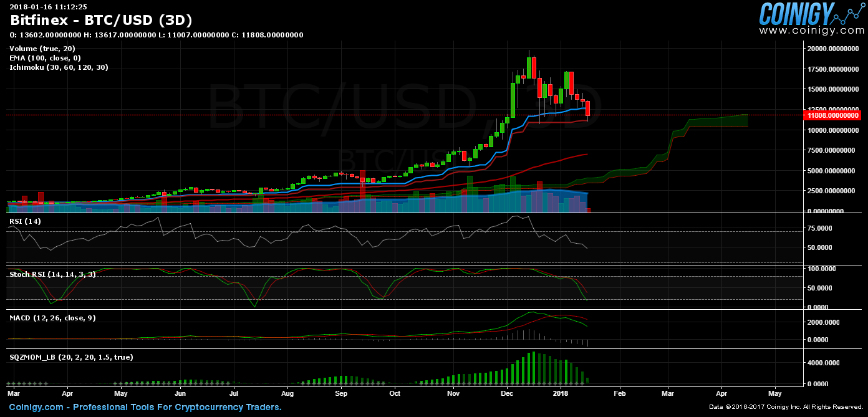868x417 pixels.
Task: Click the 50.0000 value on the RSI axis
Action: pyautogui.click(x=821, y=248)
